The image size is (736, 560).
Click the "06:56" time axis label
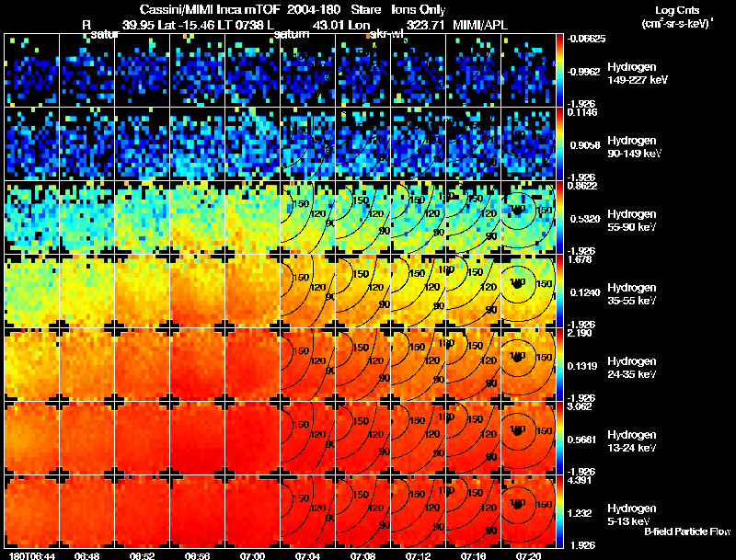[x=198, y=556]
